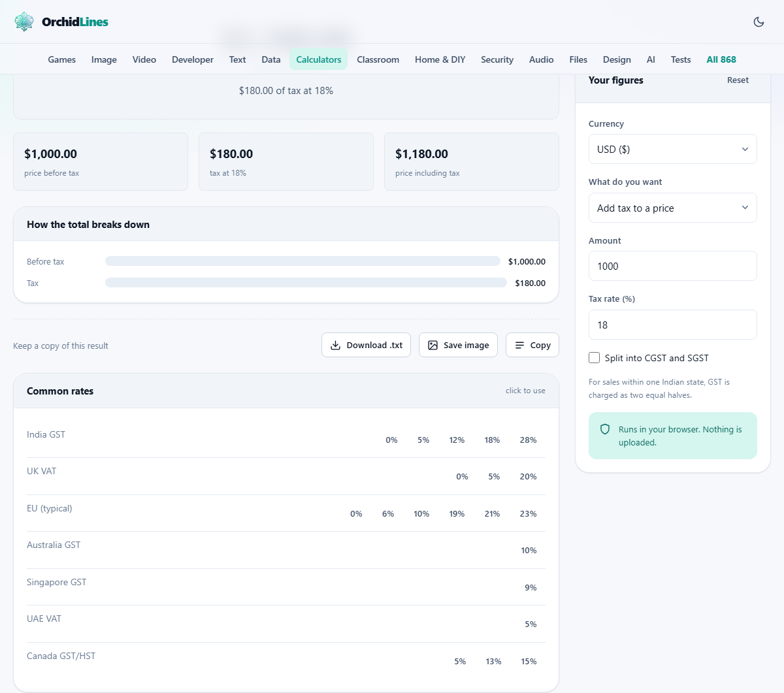Open the Add tax to a price dropdown
The width and height of the screenshot is (784, 693).
pyautogui.click(x=672, y=208)
